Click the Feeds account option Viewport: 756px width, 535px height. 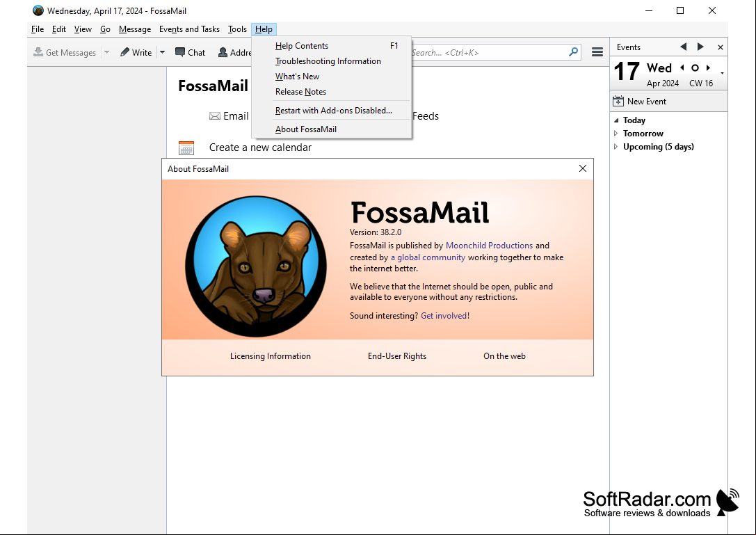pos(425,116)
